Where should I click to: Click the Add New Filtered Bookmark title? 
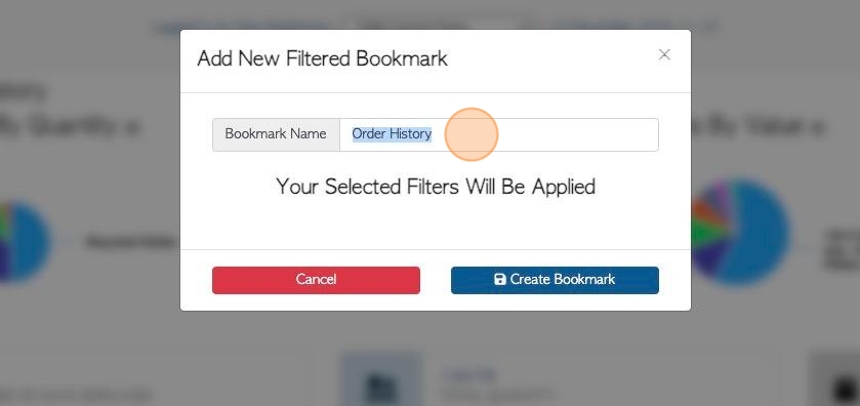(x=322, y=59)
